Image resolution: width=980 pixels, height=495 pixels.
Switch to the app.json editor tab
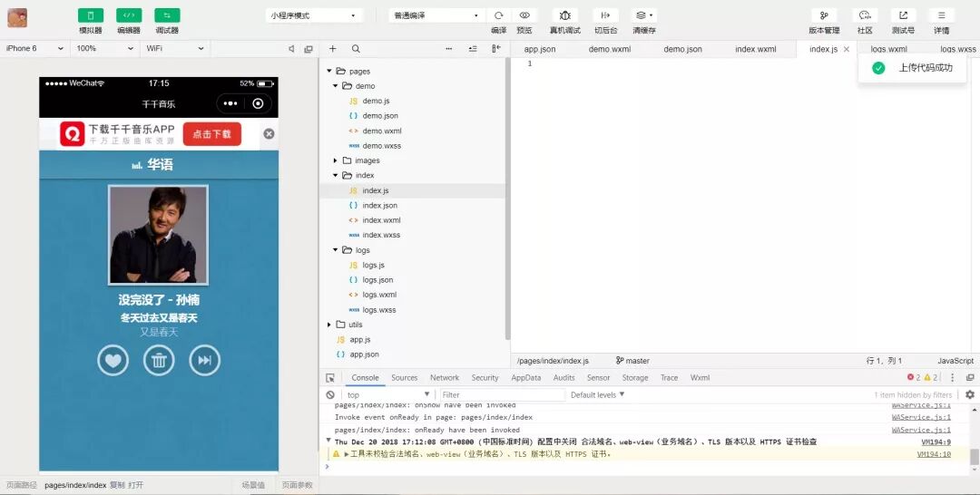(540, 49)
